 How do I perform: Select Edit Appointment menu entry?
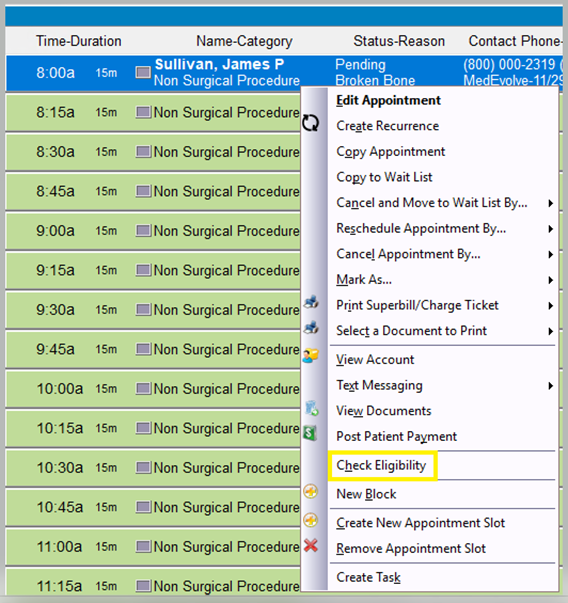[388, 100]
